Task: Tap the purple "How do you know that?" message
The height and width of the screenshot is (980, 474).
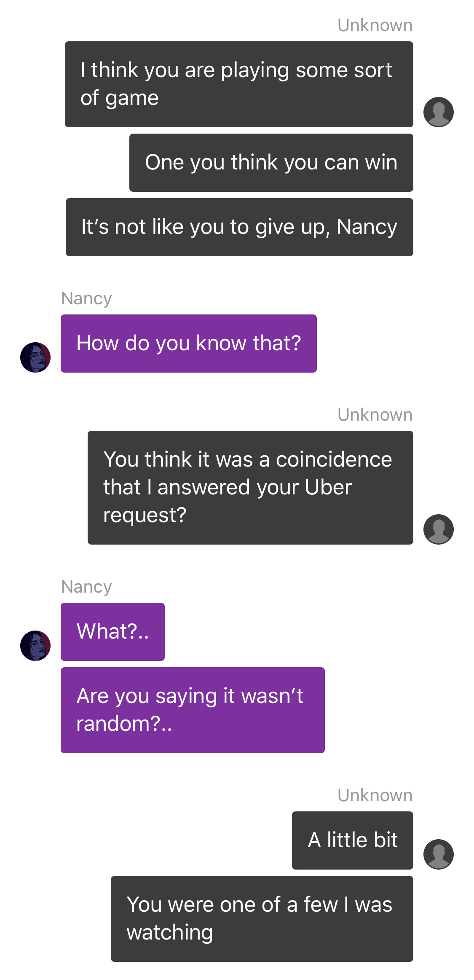Action: point(189,344)
